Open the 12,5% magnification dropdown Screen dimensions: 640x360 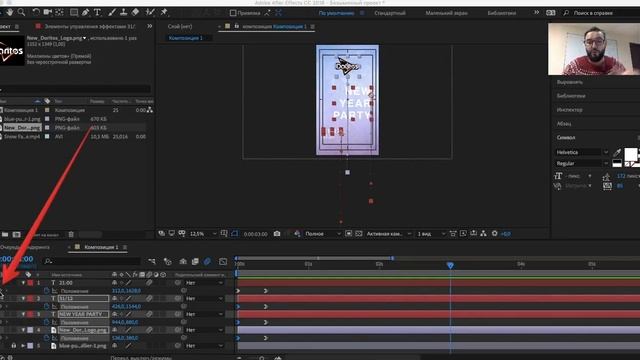click(203, 234)
